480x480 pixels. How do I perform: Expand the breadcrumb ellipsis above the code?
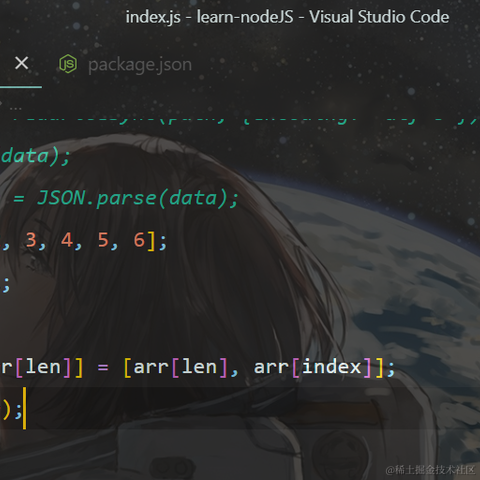pos(16,108)
